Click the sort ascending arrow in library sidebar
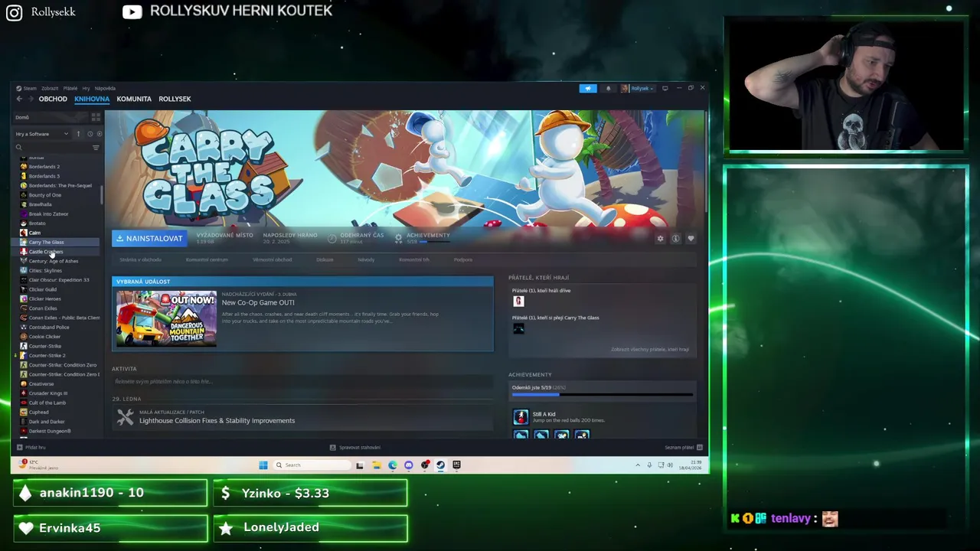This screenshot has width=980, height=551. (x=78, y=134)
